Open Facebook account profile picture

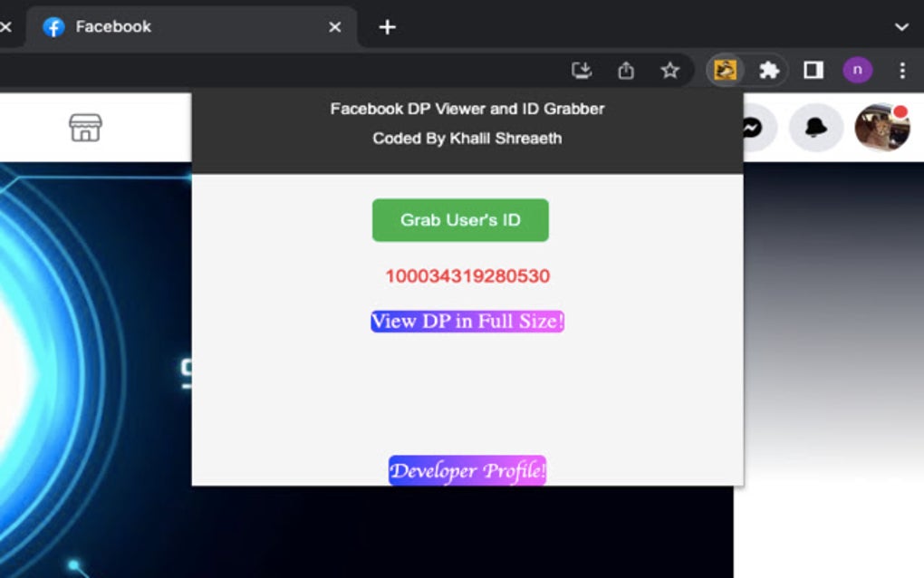pos(882,127)
